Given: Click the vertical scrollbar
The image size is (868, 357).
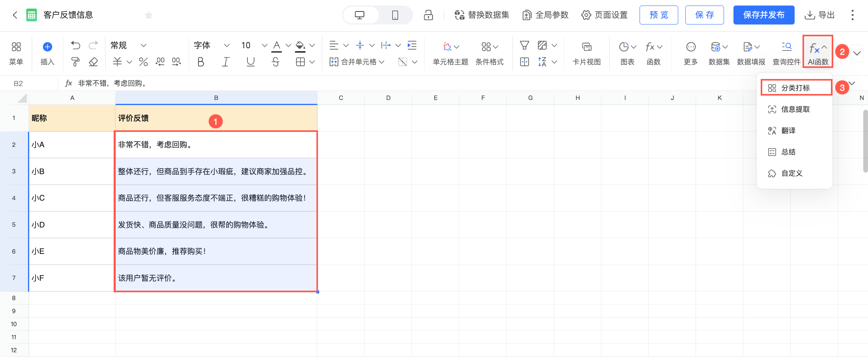Looking at the screenshot, I should pos(865,141).
